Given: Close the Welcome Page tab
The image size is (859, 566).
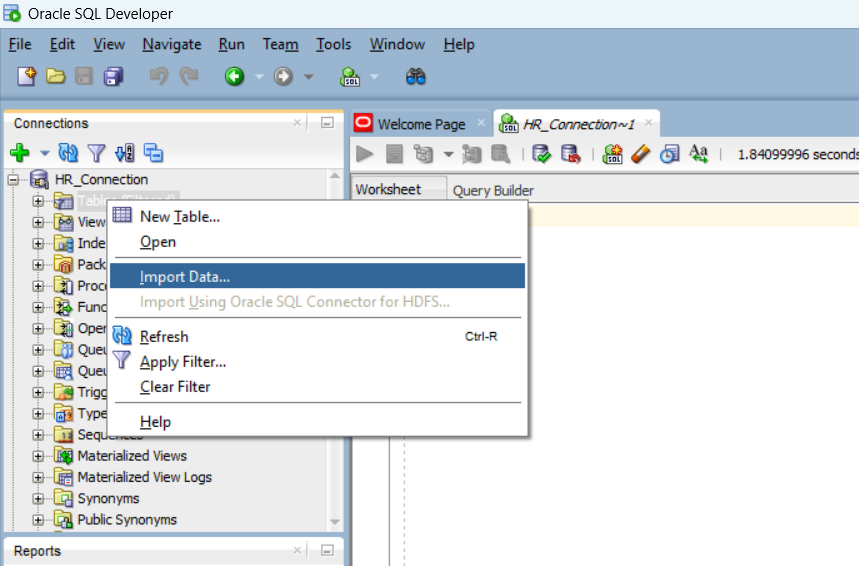Looking at the screenshot, I should click(481, 123).
